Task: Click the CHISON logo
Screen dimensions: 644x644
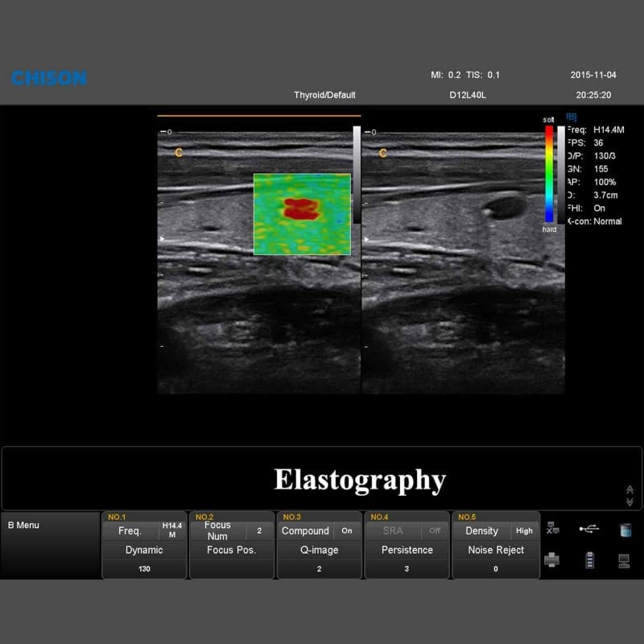Action: click(48, 78)
